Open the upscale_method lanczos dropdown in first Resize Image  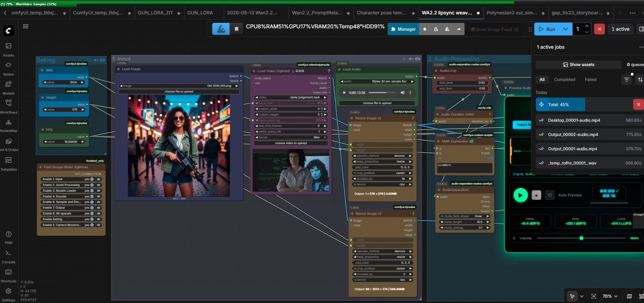383,156
